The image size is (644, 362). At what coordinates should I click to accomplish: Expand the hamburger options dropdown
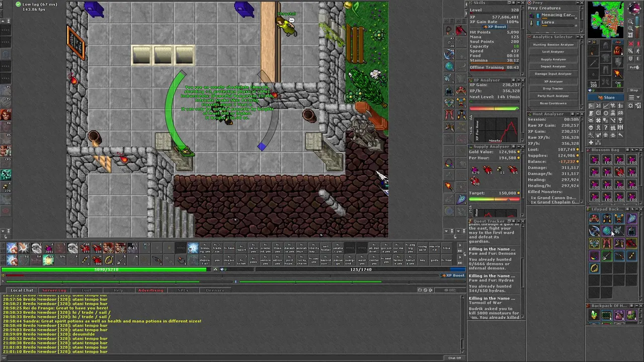click(634, 98)
